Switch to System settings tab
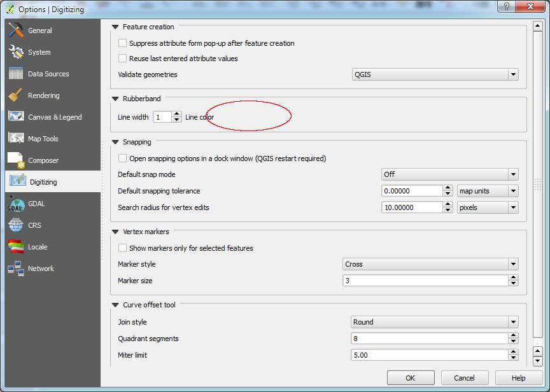Screen dimensions: 550x392 (53, 52)
